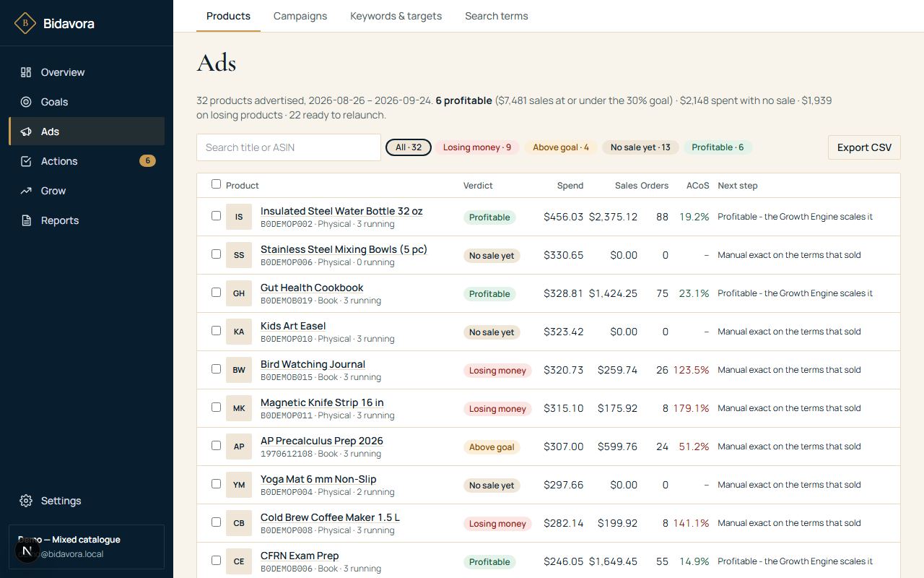924x578 pixels.
Task: Click the IS product thumbnail
Action: tap(239, 217)
